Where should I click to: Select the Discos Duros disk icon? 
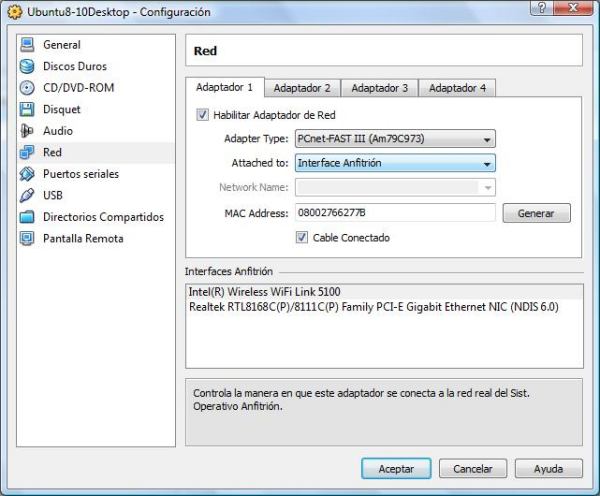28,66
